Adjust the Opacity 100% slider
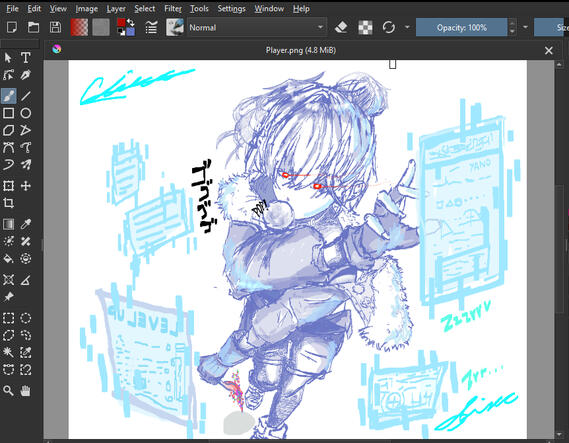The image size is (569, 443). click(462, 28)
